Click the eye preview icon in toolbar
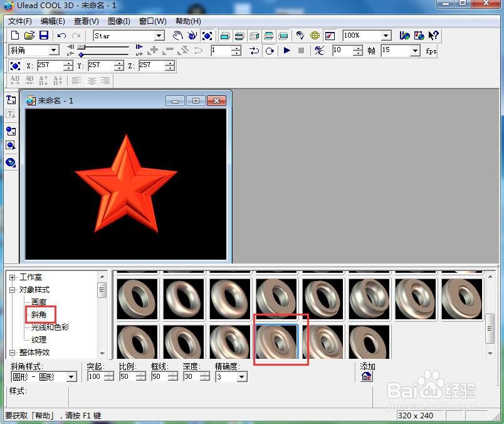This screenshot has width=504, height=424. tap(300, 35)
